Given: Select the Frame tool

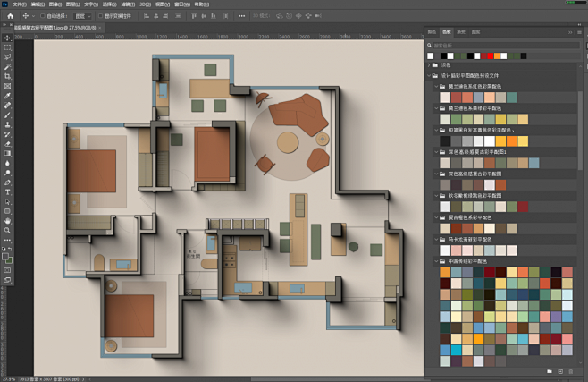Looking at the screenshot, I should (x=7, y=86).
